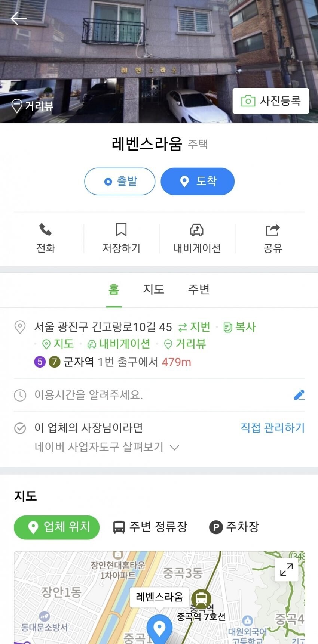Go back using the arrow icon
Image resolution: width=318 pixels, height=644 pixels.
tap(19, 18)
